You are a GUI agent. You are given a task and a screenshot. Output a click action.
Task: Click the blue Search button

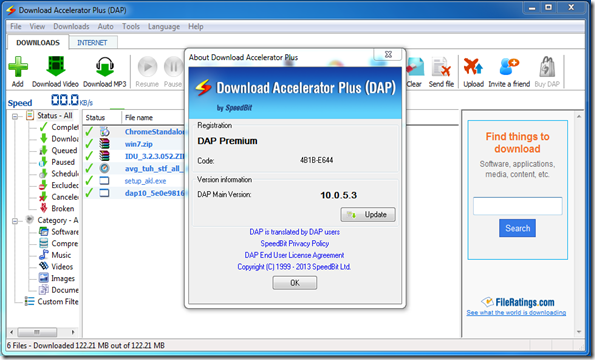pyautogui.click(x=517, y=228)
